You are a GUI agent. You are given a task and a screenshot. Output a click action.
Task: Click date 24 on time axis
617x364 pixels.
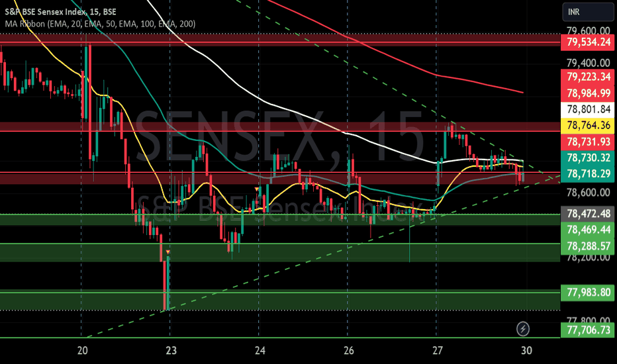click(x=260, y=350)
